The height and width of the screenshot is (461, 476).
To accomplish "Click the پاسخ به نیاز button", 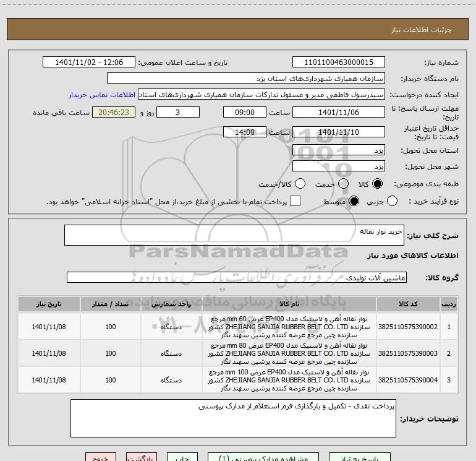I will (x=359, y=457).
